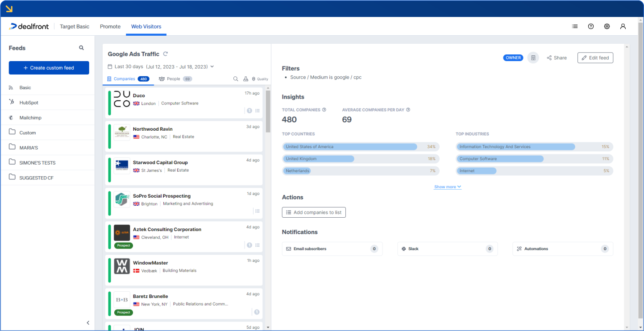Click the Create custom feed button

[x=49, y=67]
